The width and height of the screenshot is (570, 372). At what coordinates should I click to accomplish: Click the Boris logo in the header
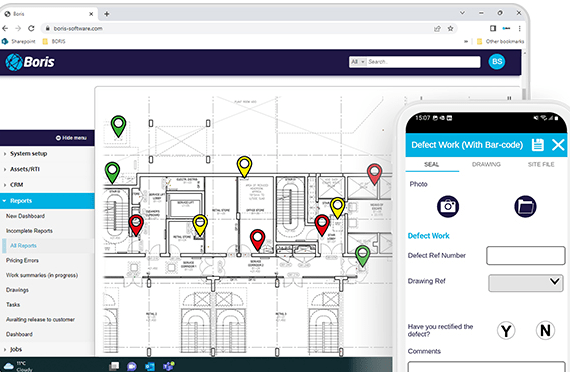point(30,62)
